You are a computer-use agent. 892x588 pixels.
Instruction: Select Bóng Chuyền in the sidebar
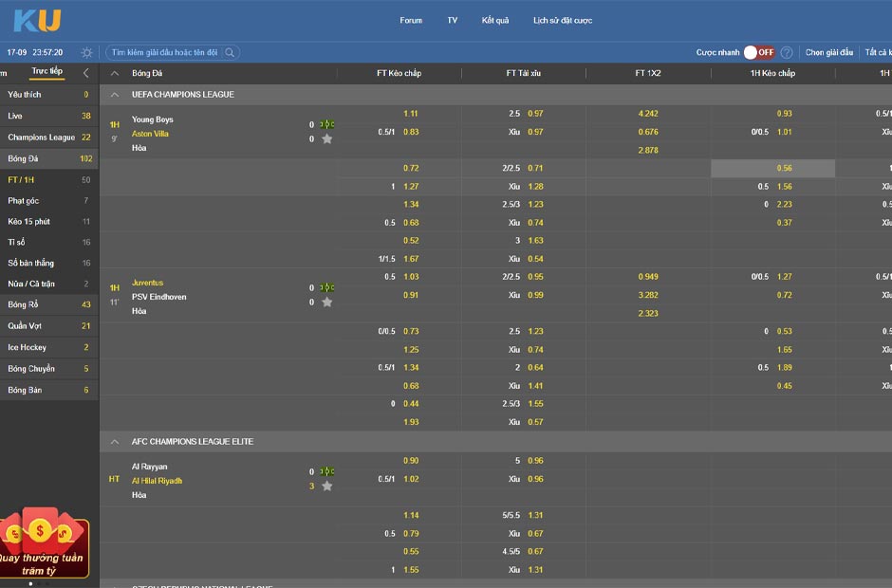pos(49,369)
